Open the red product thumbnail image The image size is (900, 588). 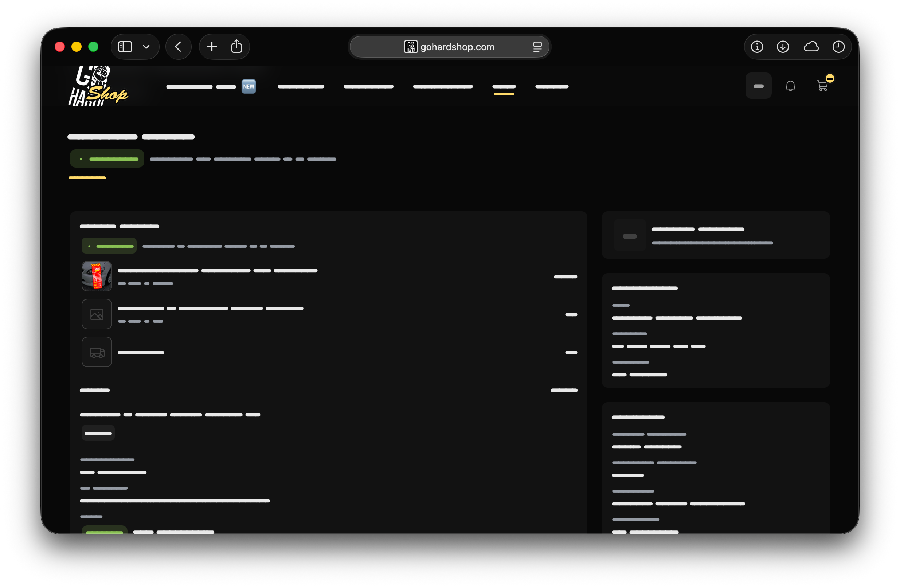[97, 276]
